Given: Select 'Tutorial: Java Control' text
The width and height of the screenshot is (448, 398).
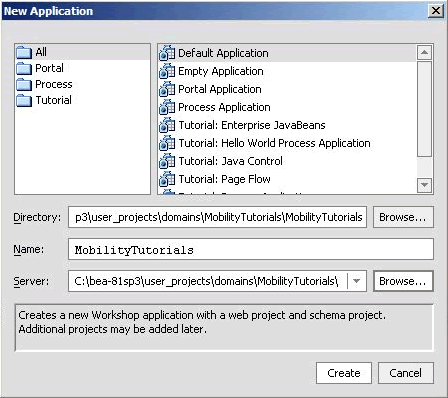Looking at the screenshot, I should pos(231,161).
